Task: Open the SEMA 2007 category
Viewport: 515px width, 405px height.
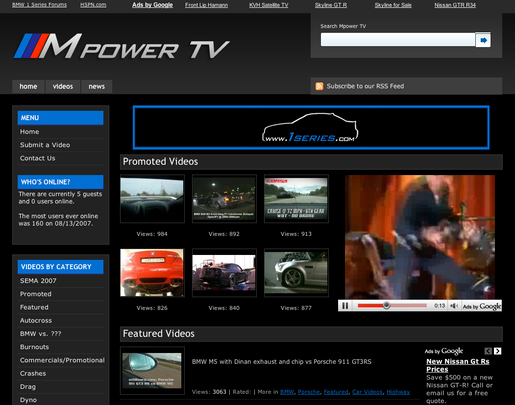Action: [x=38, y=281]
